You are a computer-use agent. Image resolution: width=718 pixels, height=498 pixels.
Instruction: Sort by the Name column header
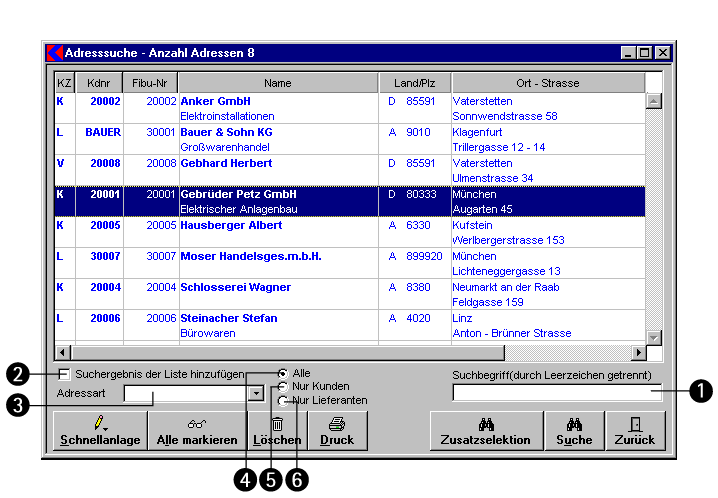(x=277, y=83)
